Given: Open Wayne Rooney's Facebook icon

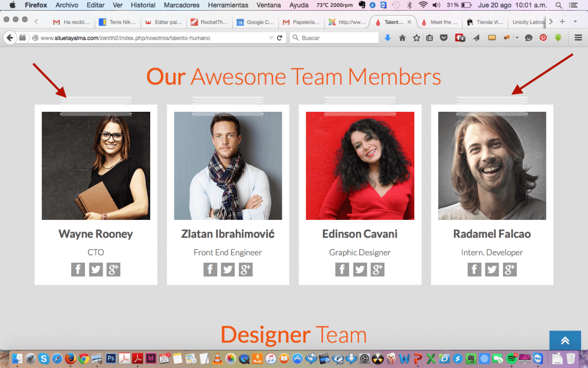Looking at the screenshot, I should pos(78,270).
